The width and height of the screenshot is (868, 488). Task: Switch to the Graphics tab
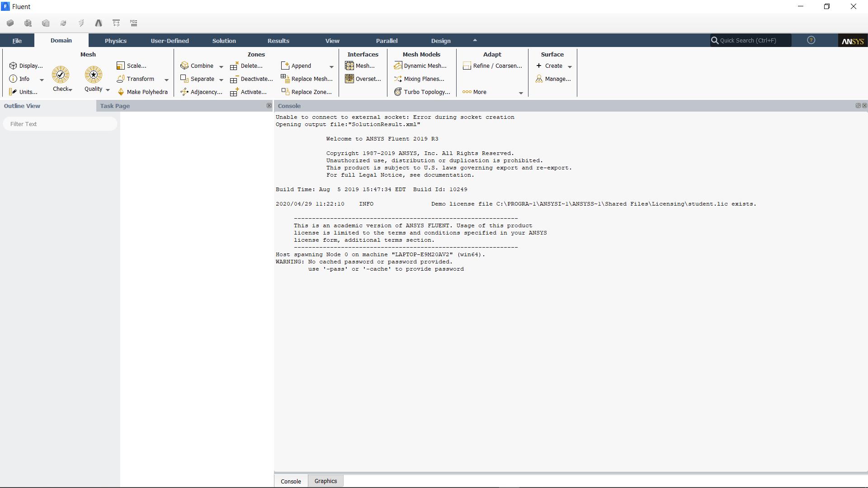(x=325, y=481)
